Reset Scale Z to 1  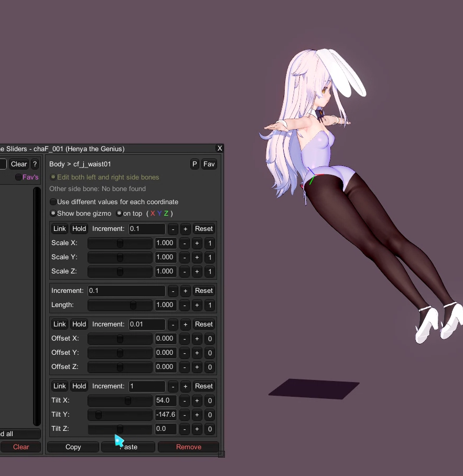click(x=210, y=271)
